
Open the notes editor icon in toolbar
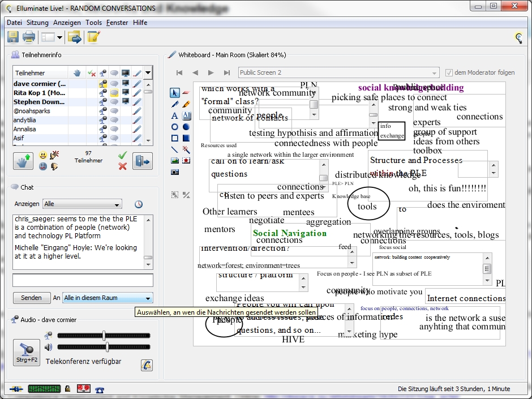coord(93,37)
